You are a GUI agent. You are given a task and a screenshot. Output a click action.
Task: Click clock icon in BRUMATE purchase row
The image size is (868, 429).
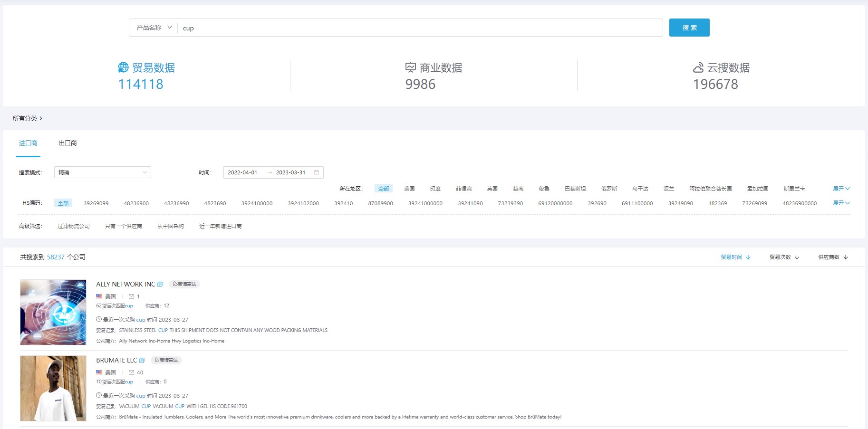click(x=99, y=395)
